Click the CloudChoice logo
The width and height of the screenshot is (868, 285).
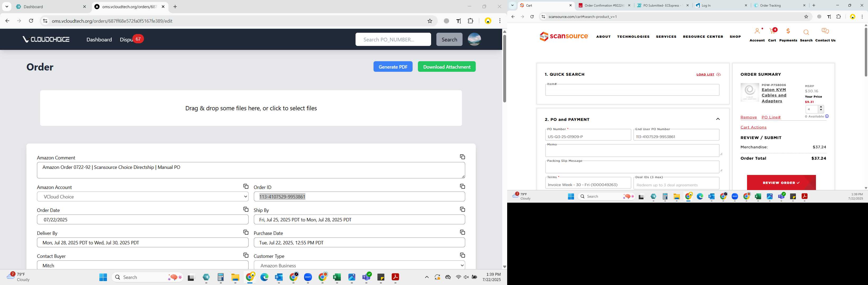click(46, 39)
